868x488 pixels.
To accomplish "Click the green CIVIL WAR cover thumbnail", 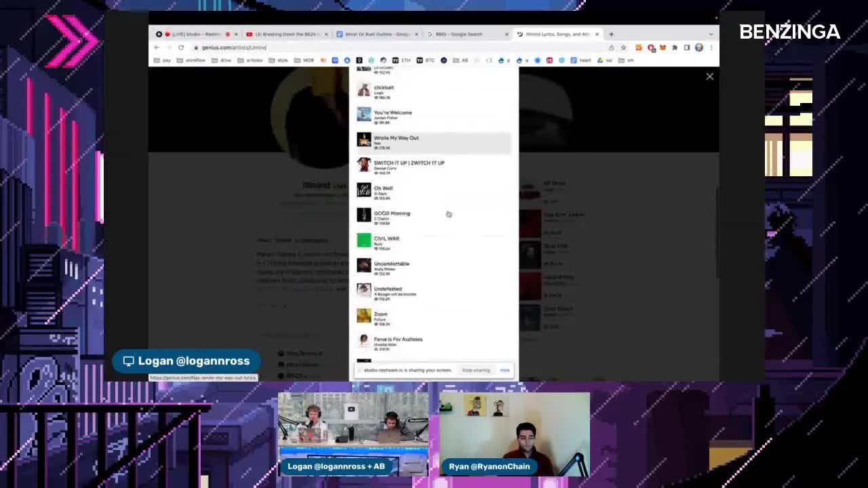I will coord(364,240).
